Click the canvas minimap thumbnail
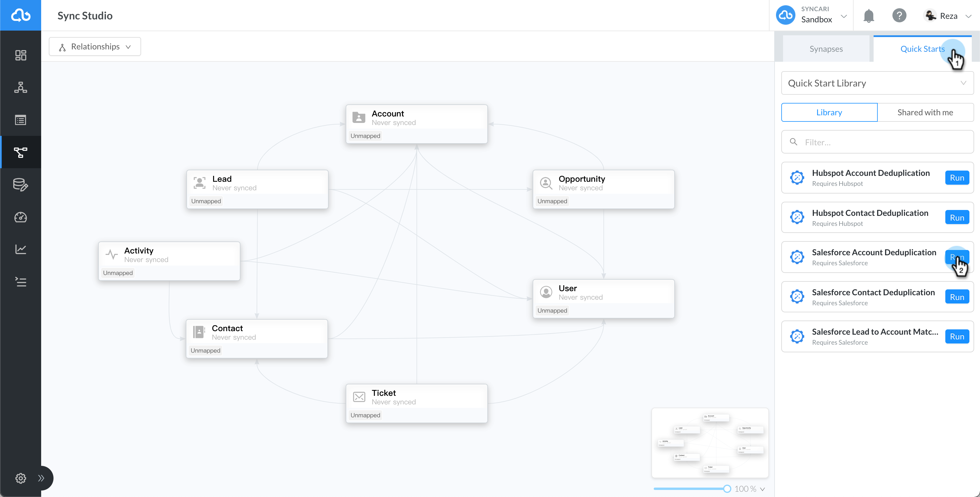The image size is (980, 497). pyautogui.click(x=710, y=443)
